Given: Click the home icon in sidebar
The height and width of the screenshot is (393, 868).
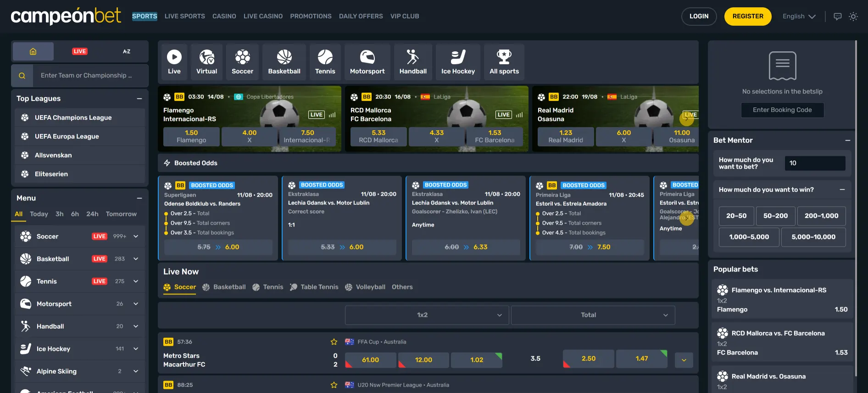Looking at the screenshot, I should point(33,51).
